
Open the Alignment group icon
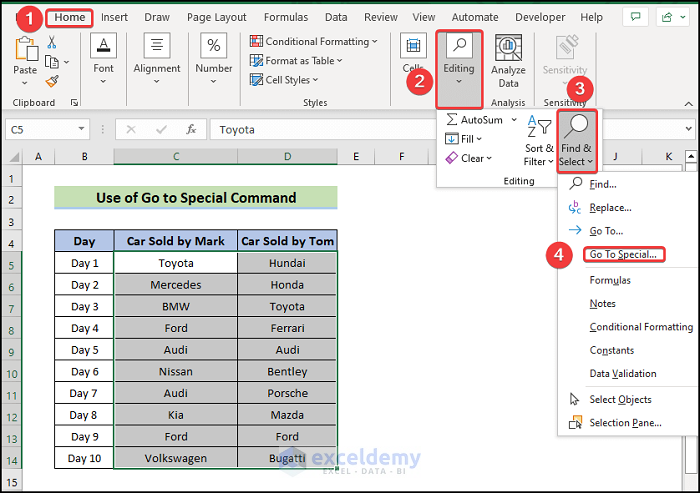157,46
